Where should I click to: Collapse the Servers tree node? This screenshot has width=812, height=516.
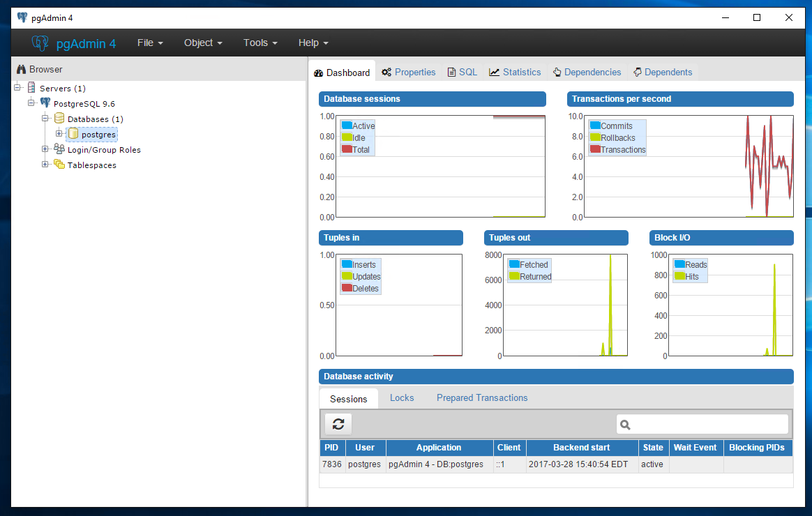(x=17, y=87)
